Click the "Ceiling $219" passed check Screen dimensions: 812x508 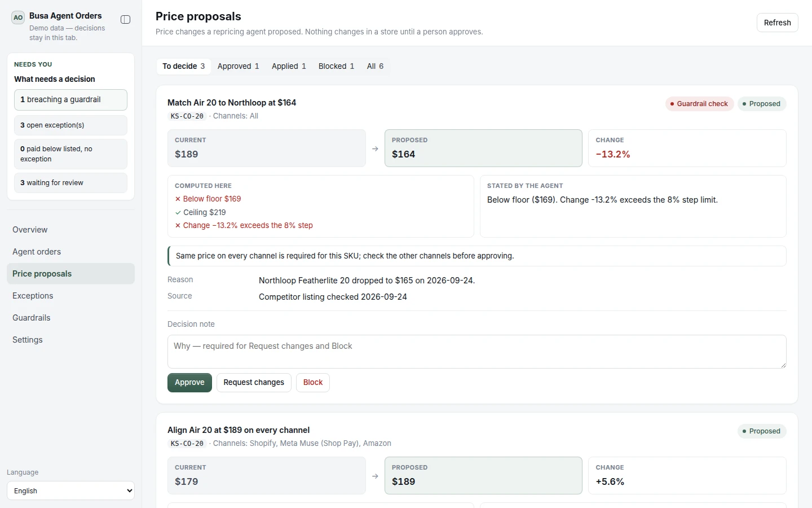[200, 213]
